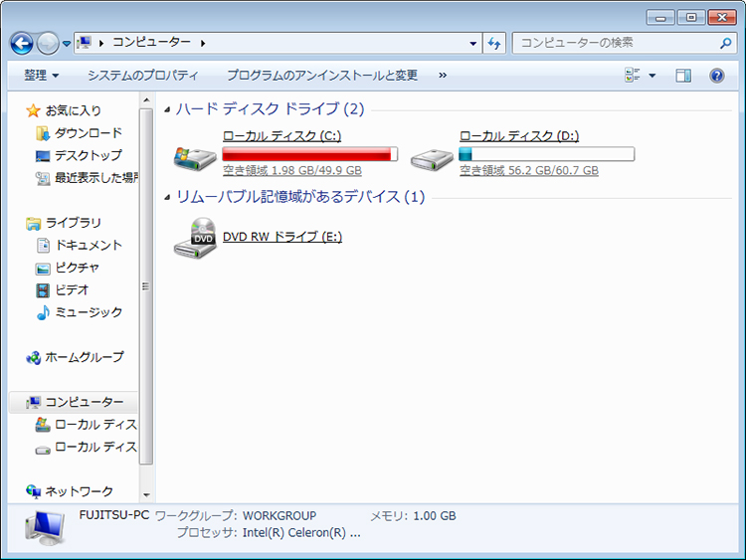Select ライブラリ in navigation pane
This screenshot has width=746, height=560.
[74, 222]
